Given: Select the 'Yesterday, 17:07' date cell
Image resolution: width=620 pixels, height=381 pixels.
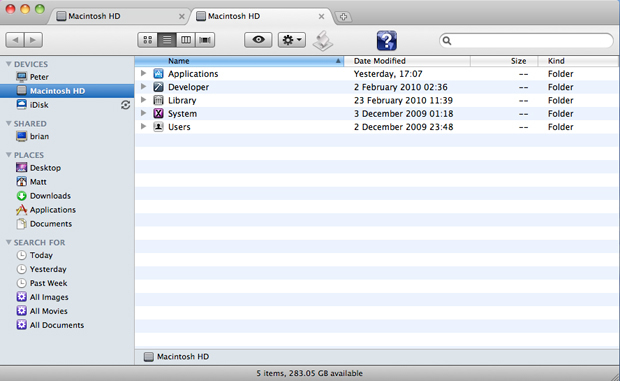Looking at the screenshot, I should pyautogui.click(x=388, y=74).
